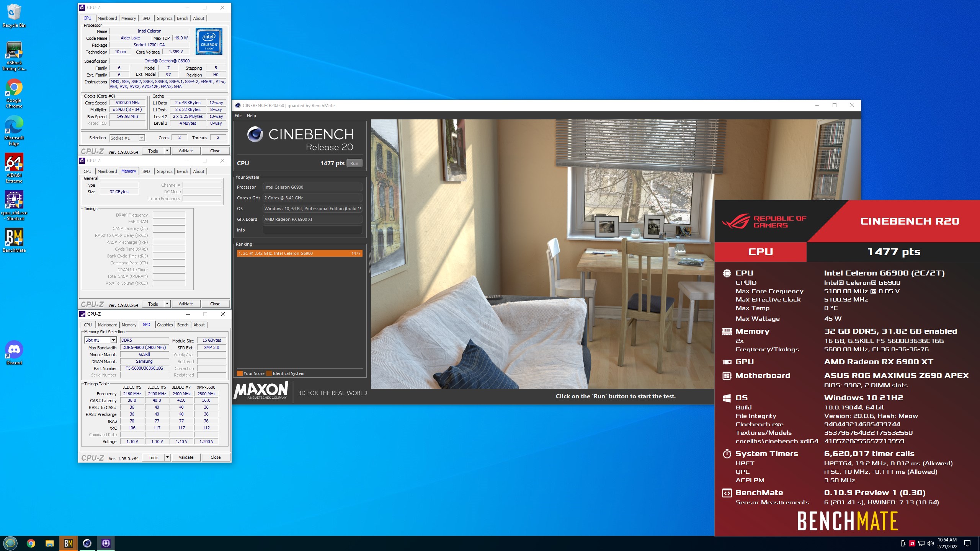The image size is (980, 551).
Task: Open the notification center icon
Action: pyautogui.click(x=967, y=543)
